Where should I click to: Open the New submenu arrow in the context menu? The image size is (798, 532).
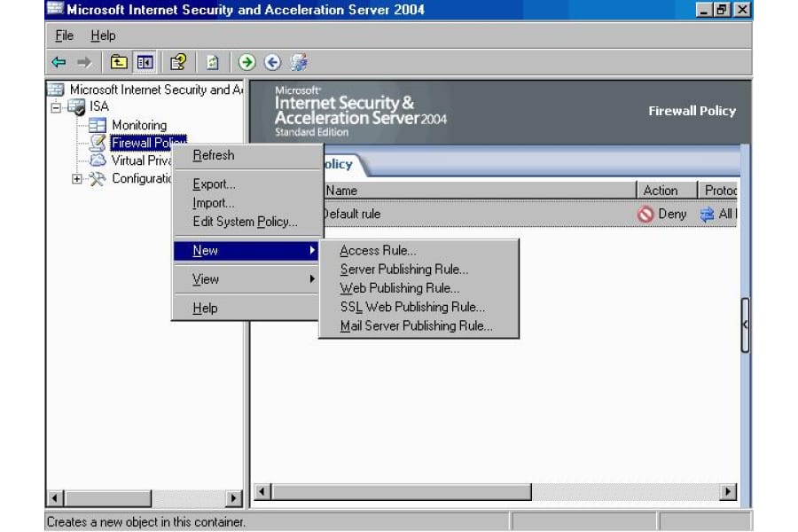312,250
